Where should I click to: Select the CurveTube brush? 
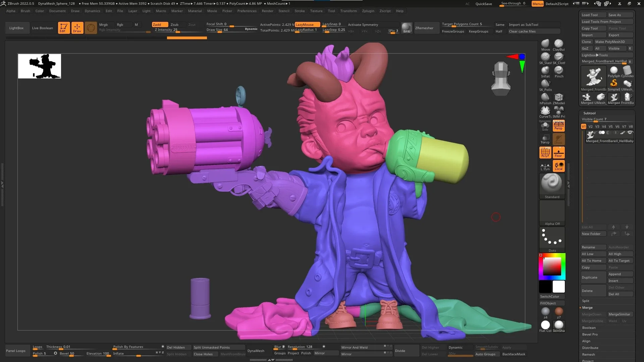click(545, 112)
